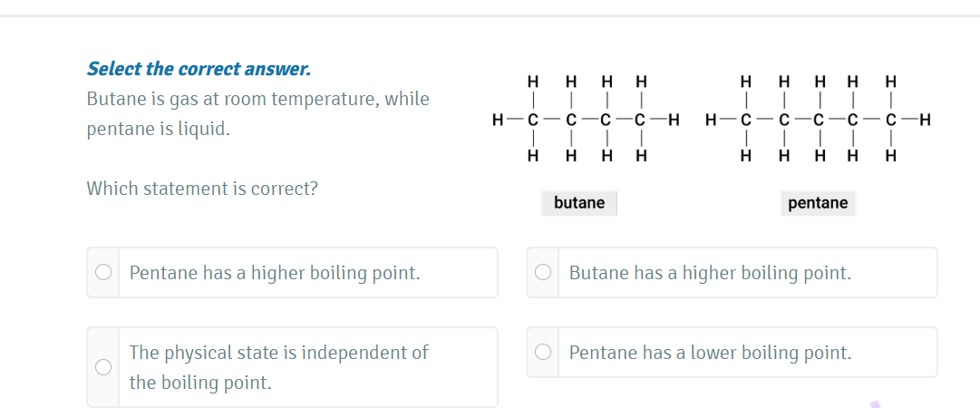This screenshot has height=408, width=980.
Task: Click the "Which statement is correct?" question text
Action: (202, 189)
